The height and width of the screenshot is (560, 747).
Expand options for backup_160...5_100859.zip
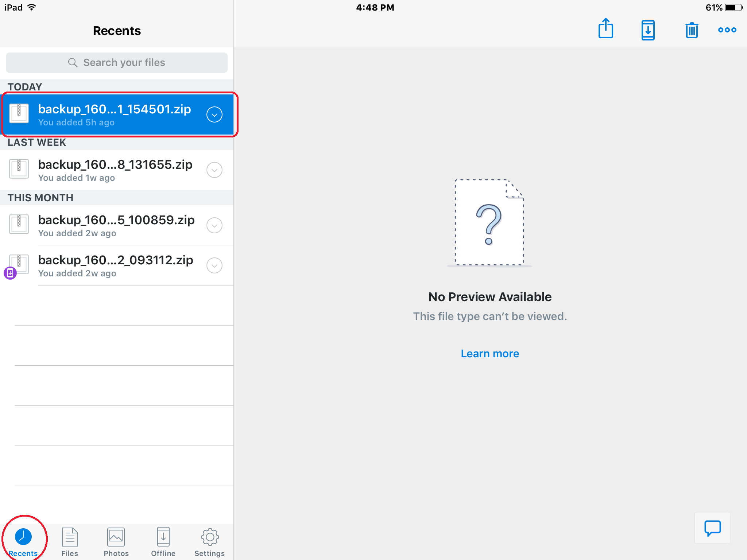click(x=214, y=225)
